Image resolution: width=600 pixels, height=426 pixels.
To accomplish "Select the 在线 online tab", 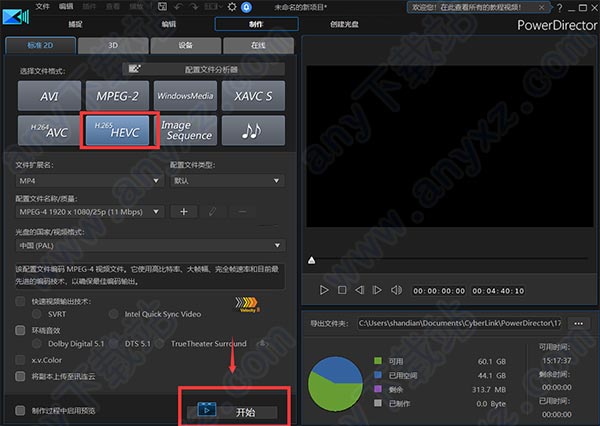I will pyautogui.click(x=259, y=45).
